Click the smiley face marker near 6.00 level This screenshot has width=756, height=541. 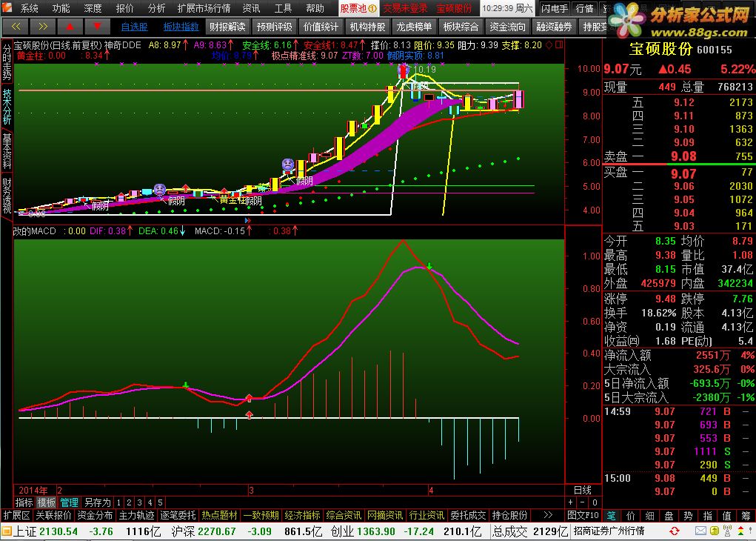288,165
